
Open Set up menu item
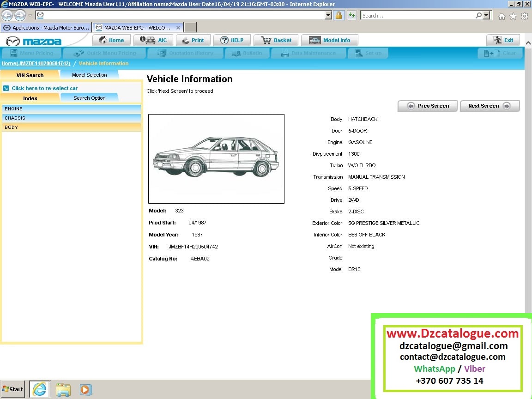(x=368, y=53)
